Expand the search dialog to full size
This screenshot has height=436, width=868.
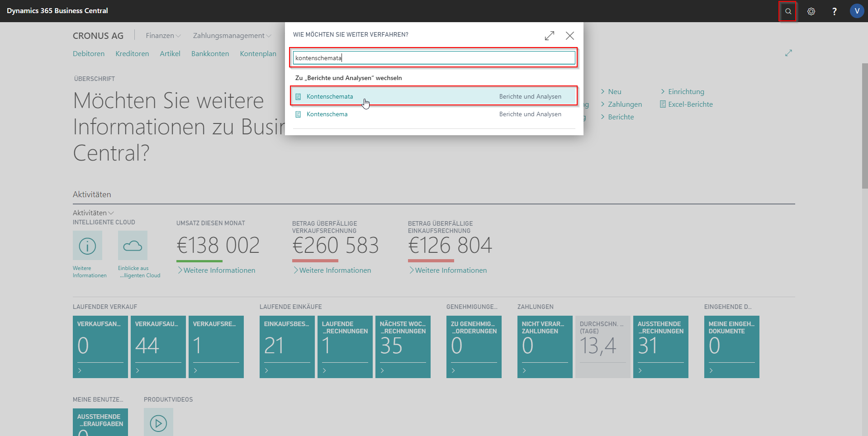click(x=550, y=36)
